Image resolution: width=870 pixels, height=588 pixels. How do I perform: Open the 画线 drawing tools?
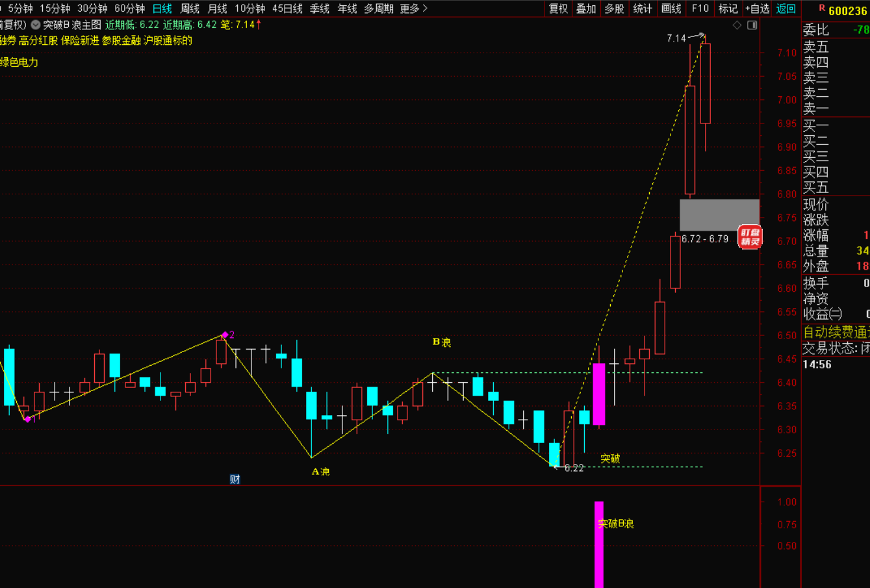click(x=671, y=8)
